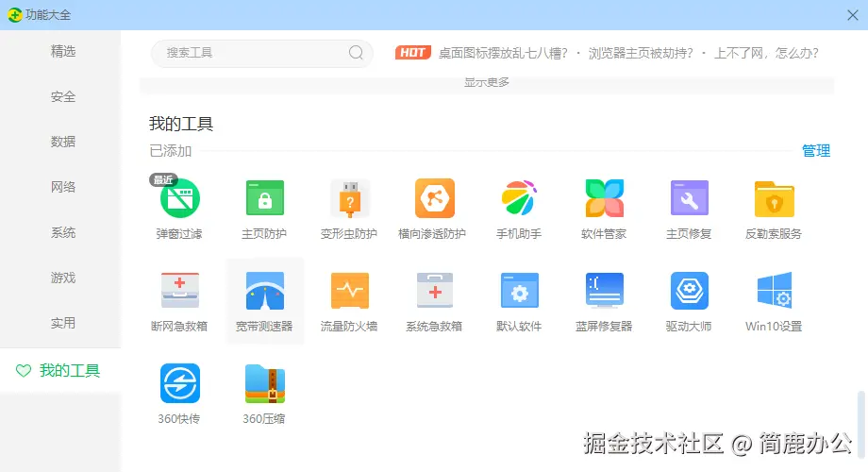Click the 我的工具 section heading
Viewport: 868px width, 472px height.
[181, 124]
